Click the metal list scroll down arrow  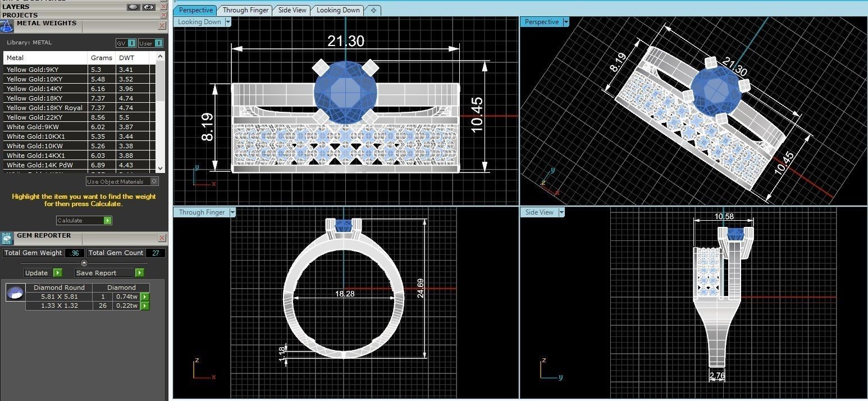tap(161, 168)
